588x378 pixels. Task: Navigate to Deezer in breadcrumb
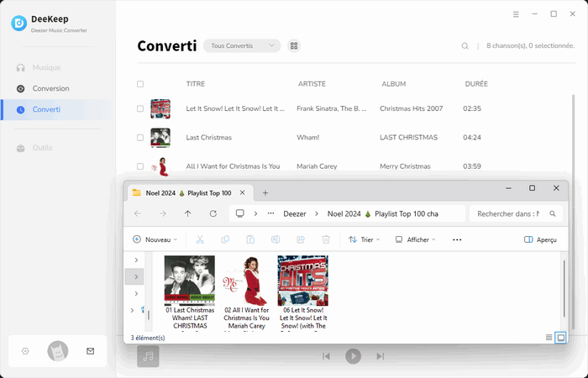point(295,213)
